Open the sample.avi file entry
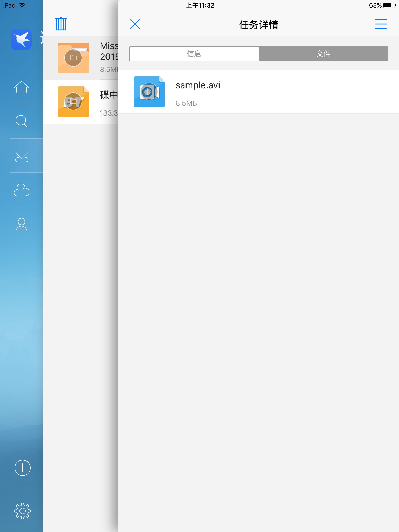Image resolution: width=399 pixels, height=532 pixels. [259, 92]
